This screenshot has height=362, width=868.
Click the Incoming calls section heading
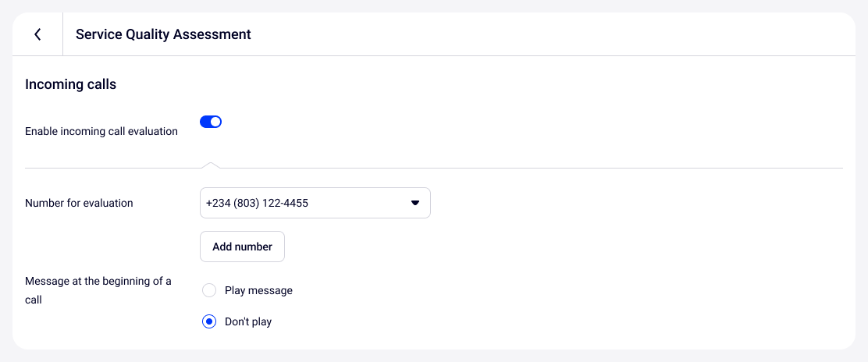70,84
